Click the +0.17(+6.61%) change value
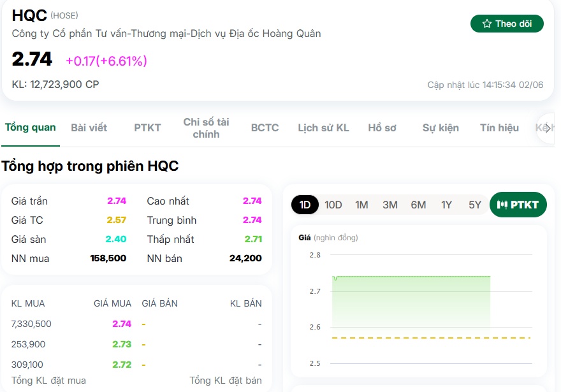Screen dimensions: 561x392 point(106,61)
